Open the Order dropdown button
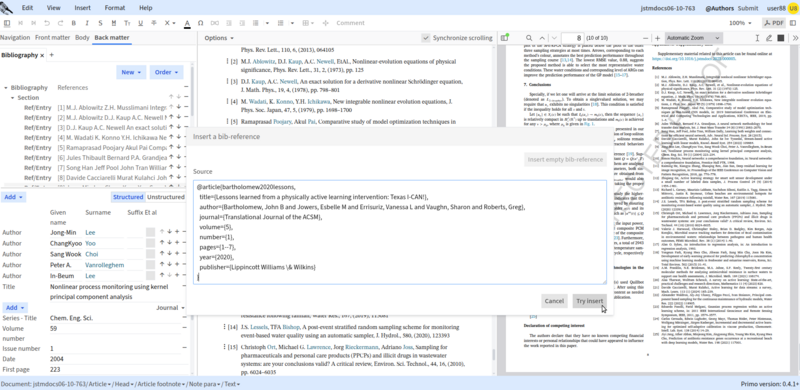The height and width of the screenshot is (390, 800). (166, 72)
